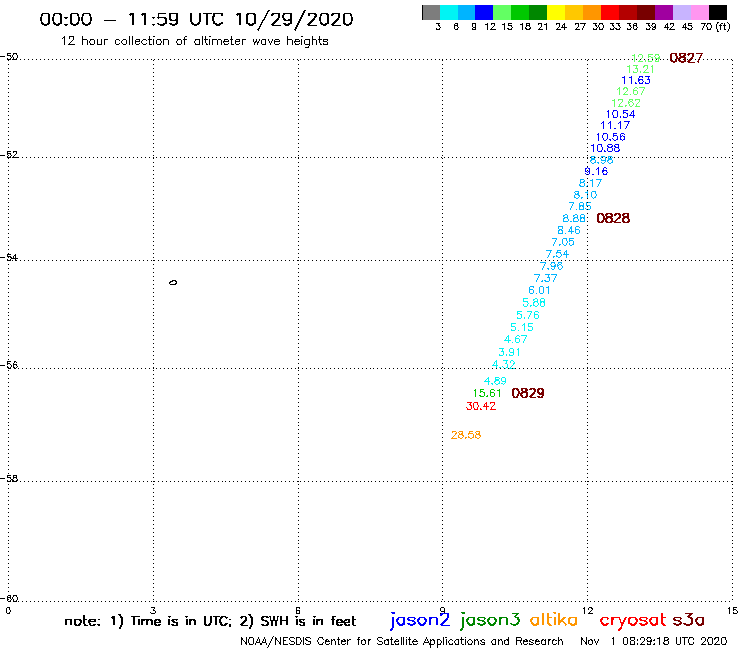Click the wave height value 12.67

[x=631, y=91]
